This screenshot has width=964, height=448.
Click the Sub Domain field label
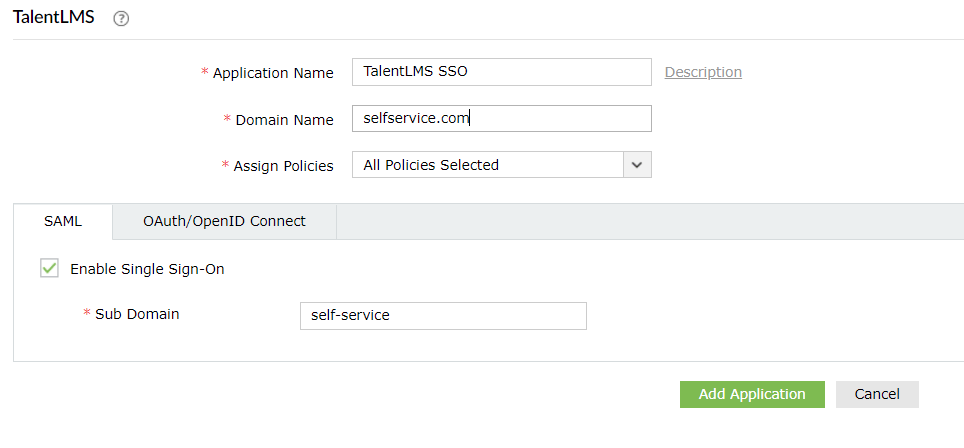click(x=137, y=314)
